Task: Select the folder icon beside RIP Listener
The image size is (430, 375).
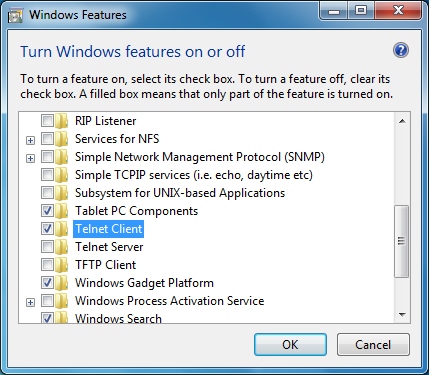Action: coord(62,121)
